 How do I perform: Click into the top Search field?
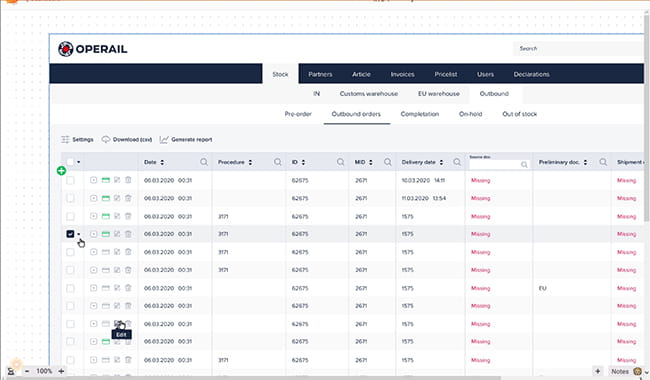[578, 48]
